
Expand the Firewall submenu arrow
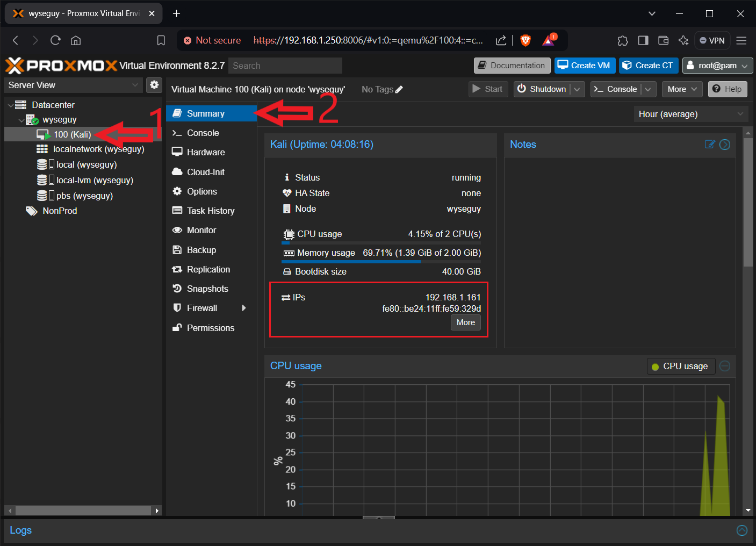(x=244, y=308)
